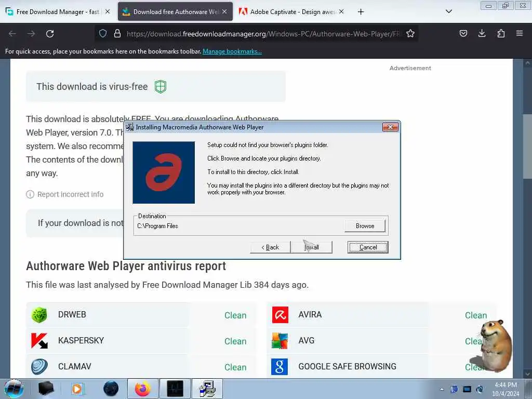Click the info circle beside Report incorrect info

(30, 194)
